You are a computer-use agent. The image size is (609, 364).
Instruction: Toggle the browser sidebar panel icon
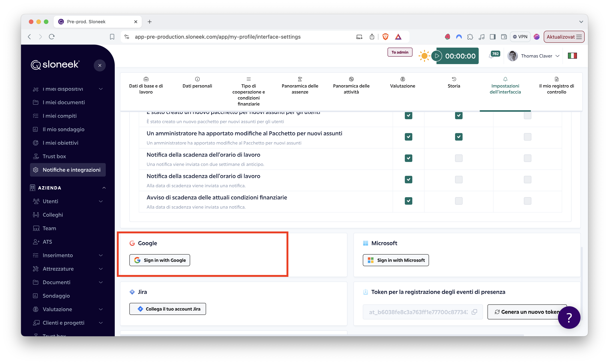[x=493, y=37]
